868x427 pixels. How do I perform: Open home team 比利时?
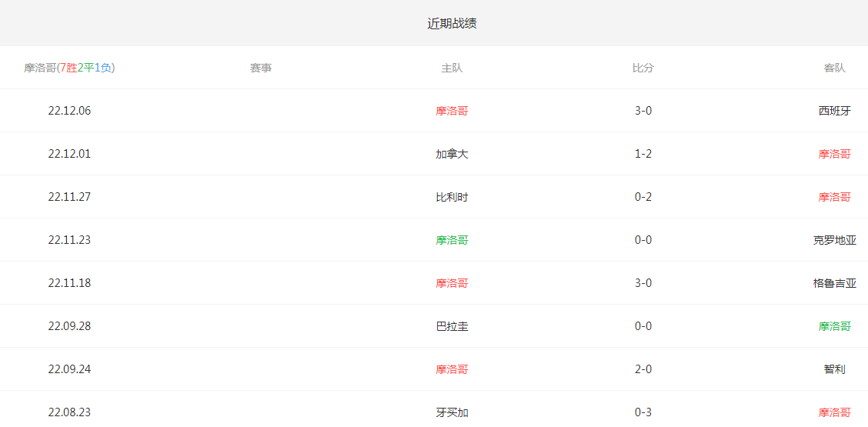(452, 197)
